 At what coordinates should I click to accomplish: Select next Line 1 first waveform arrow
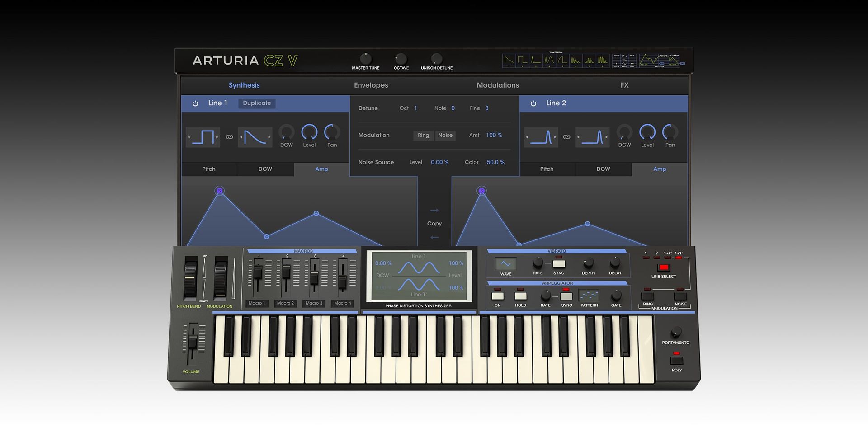point(217,137)
